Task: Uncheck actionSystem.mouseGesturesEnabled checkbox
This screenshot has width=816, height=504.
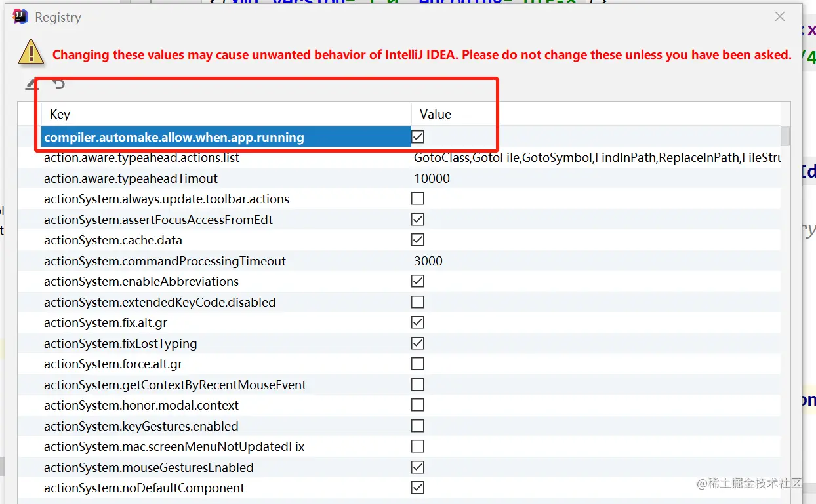Action: coord(418,467)
